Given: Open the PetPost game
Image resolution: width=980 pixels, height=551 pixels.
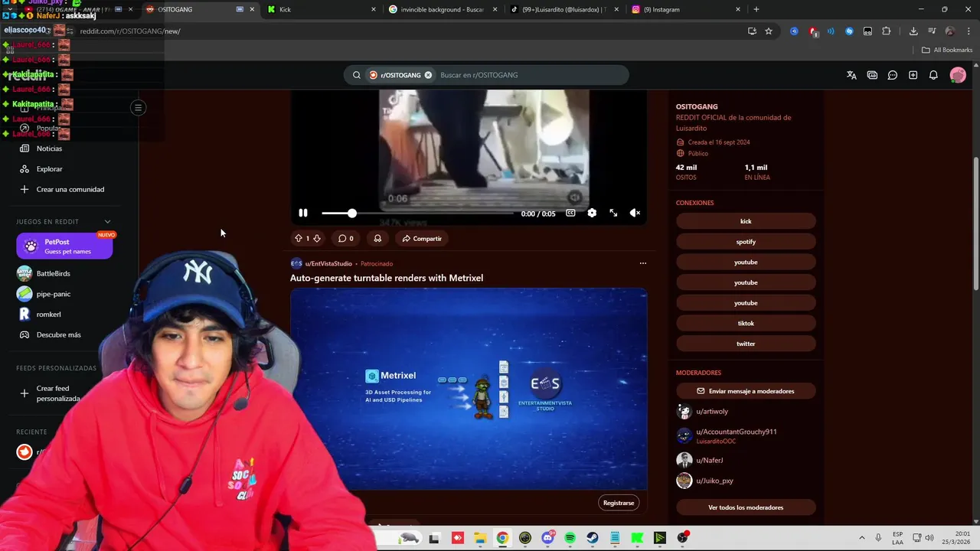Looking at the screenshot, I should click(64, 246).
